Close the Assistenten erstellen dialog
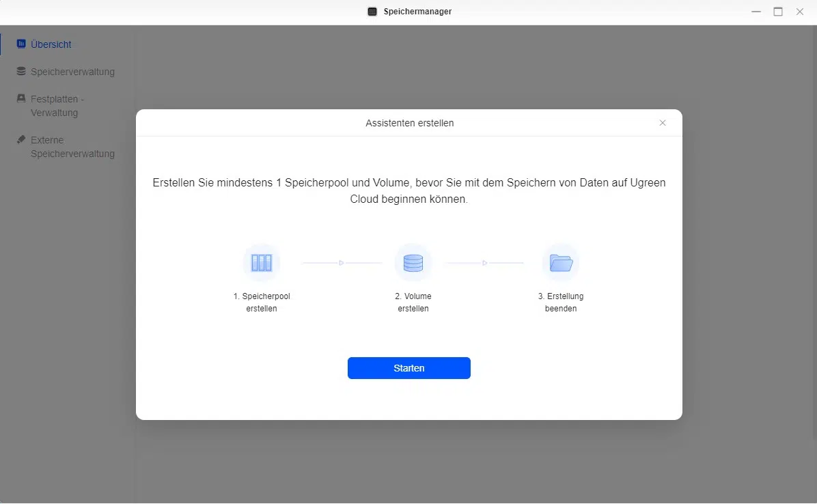This screenshot has width=817, height=504. coord(662,123)
